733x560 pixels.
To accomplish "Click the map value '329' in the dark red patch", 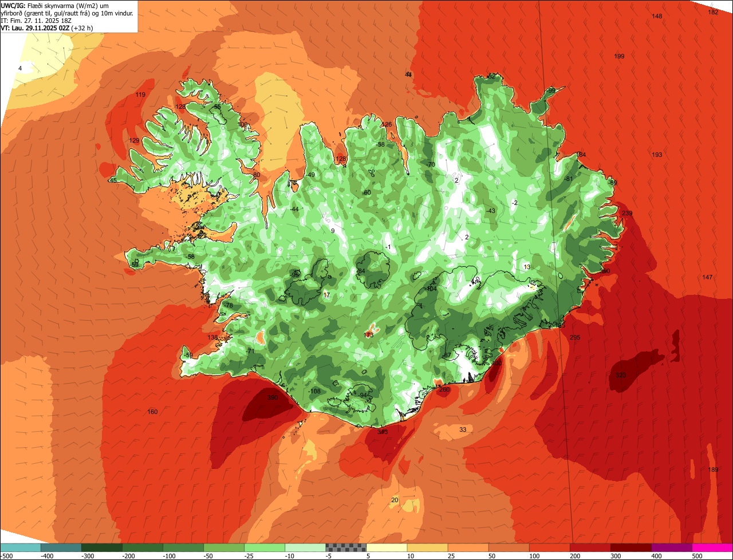I will (621, 376).
